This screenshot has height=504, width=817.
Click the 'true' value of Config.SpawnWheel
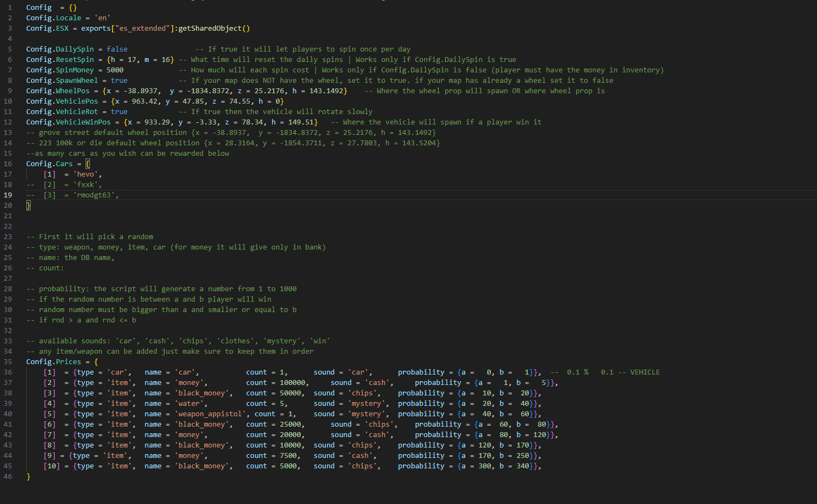(119, 80)
